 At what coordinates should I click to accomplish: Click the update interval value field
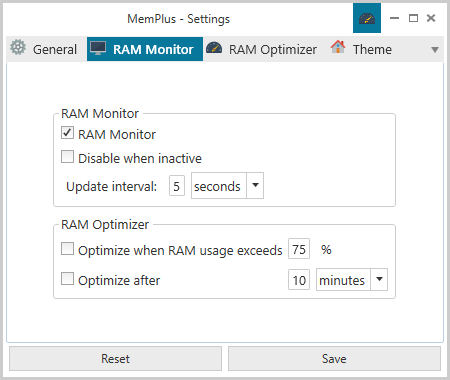pyautogui.click(x=177, y=186)
